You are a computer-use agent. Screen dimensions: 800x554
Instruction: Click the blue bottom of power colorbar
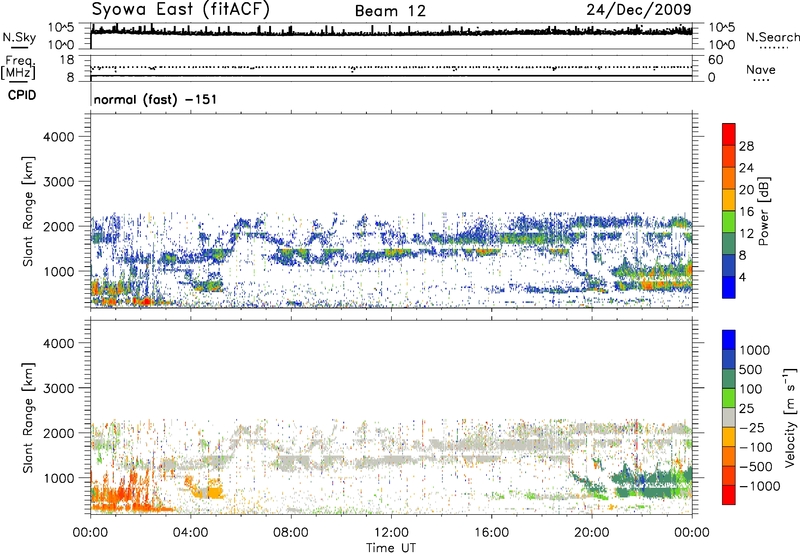click(x=729, y=287)
